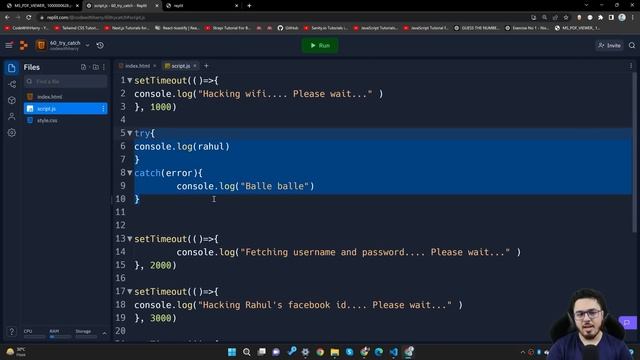Click the browser address bar
Viewport: 640px width, 360px height.
pyautogui.click(x=282, y=17)
